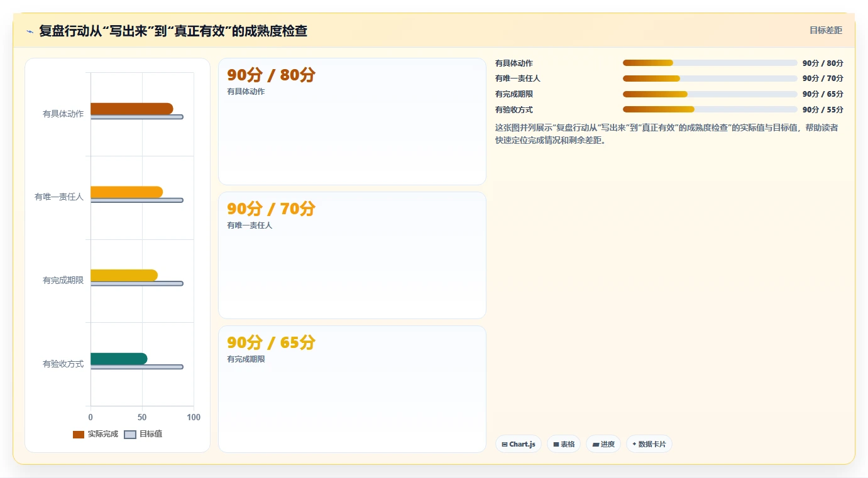Click the chart description paragraph text
Screen dimensions: 868x478
tap(667, 134)
